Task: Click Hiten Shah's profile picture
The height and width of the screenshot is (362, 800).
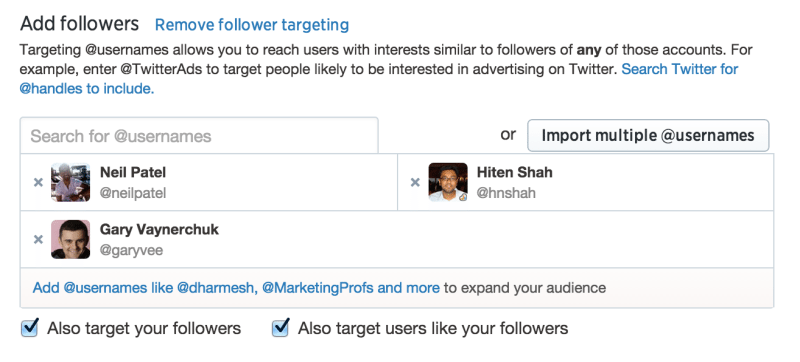Action: (x=448, y=183)
